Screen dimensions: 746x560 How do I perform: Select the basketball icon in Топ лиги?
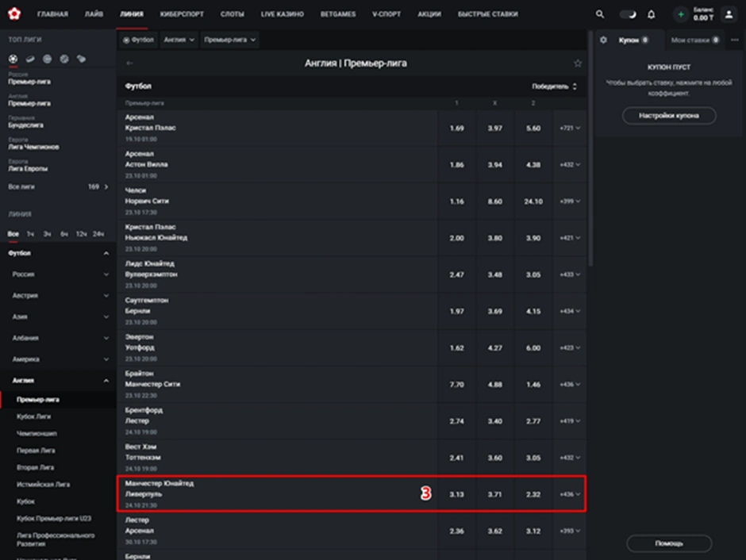point(64,59)
